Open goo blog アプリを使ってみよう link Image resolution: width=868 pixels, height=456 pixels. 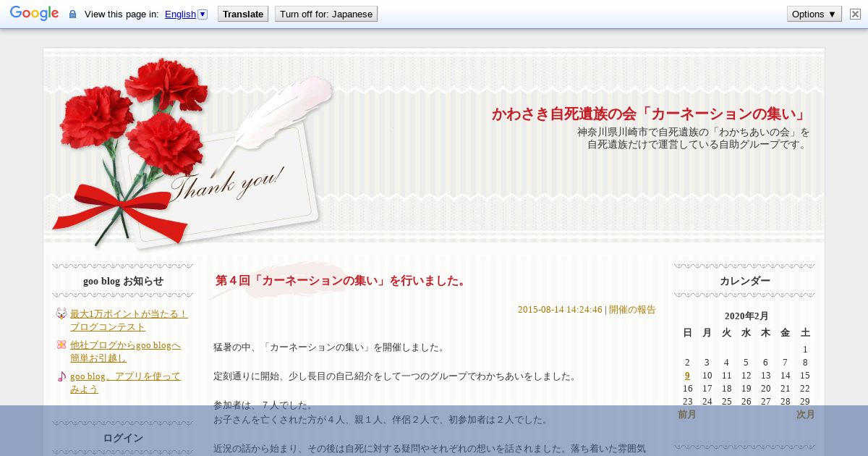tap(125, 382)
